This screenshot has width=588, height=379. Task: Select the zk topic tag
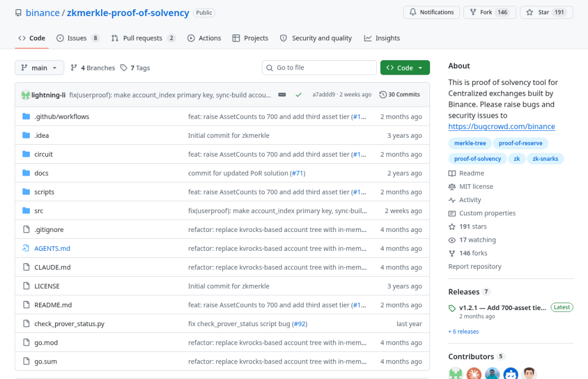click(517, 159)
